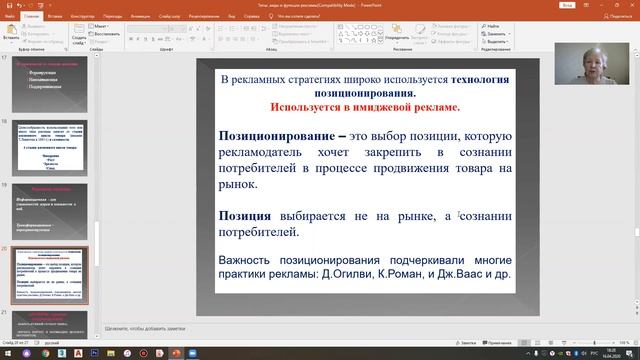
Task: Switch to Reading view icon in status bar
Action: tap(551, 343)
